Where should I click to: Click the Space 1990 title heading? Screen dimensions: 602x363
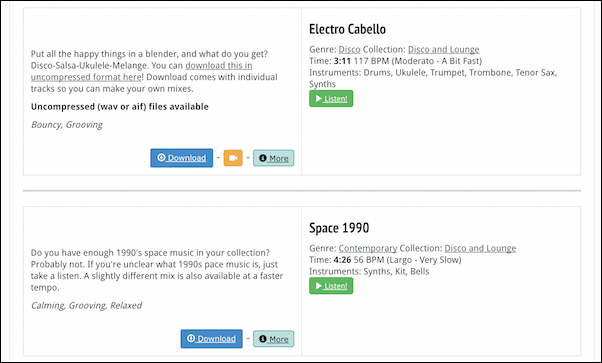pyautogui.click(x=339, y=228)
